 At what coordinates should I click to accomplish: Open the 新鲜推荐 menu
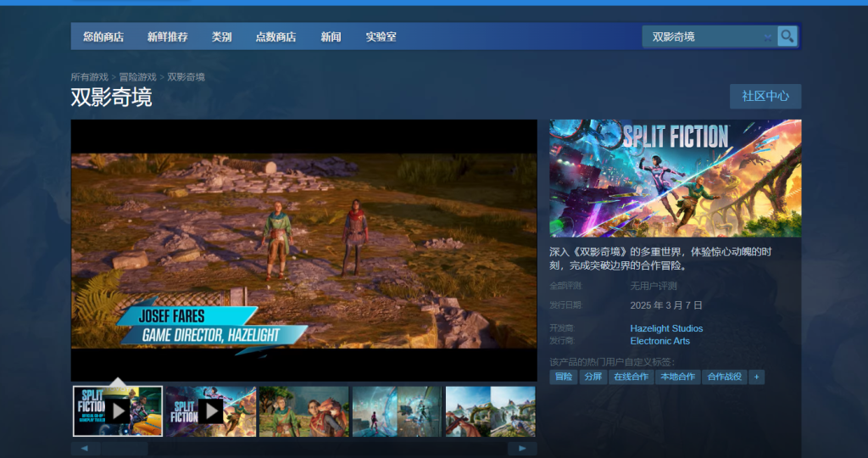coord(168,36)
